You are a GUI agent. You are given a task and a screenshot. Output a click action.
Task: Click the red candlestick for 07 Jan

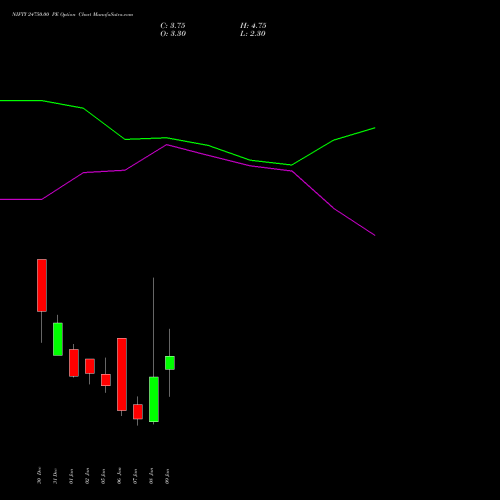click(x=138, y=412)
